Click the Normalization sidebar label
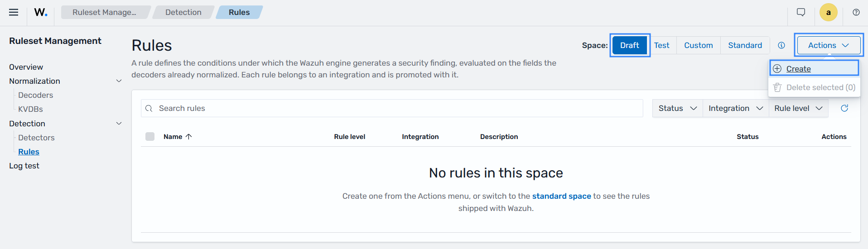This screenshot has height=249, width=868. [x=34, y=81]
